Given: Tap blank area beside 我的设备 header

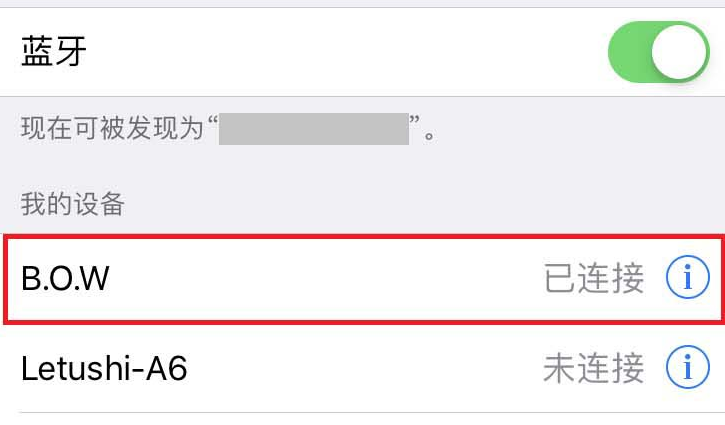Looking at the screenshot, I should tap(416, 203).
